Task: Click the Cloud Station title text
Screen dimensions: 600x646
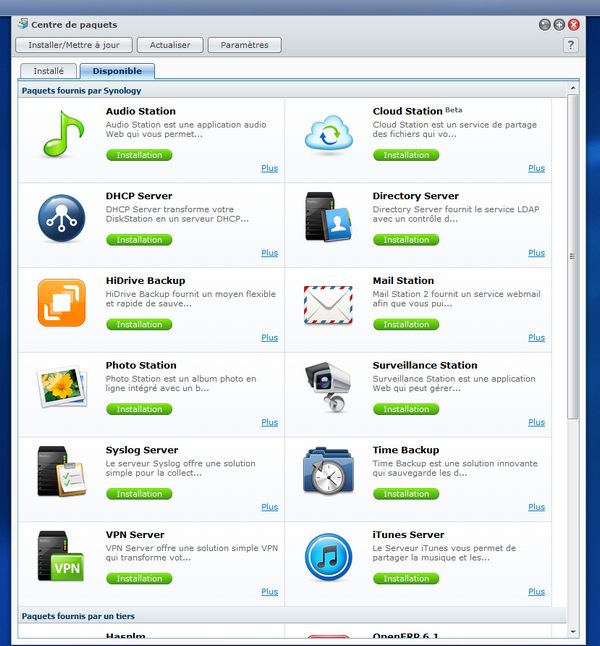Action: [408, 111]
